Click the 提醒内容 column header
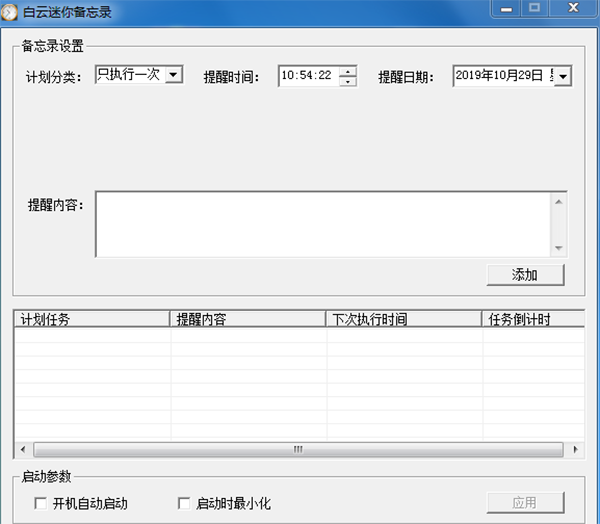The height and width of the screenshot is (524, 600). pyautogui.click(x=248, y=319)
